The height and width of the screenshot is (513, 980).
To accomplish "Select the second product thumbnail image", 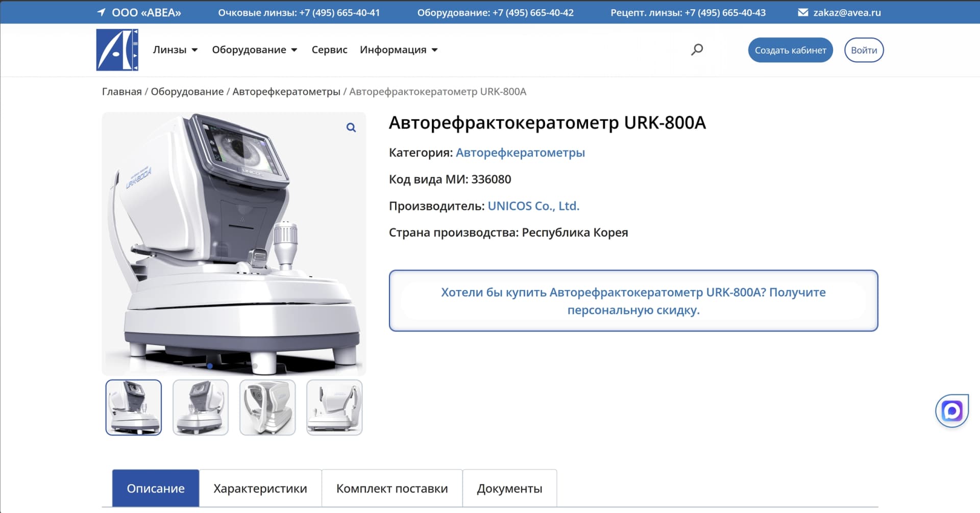I will [201, 407].
